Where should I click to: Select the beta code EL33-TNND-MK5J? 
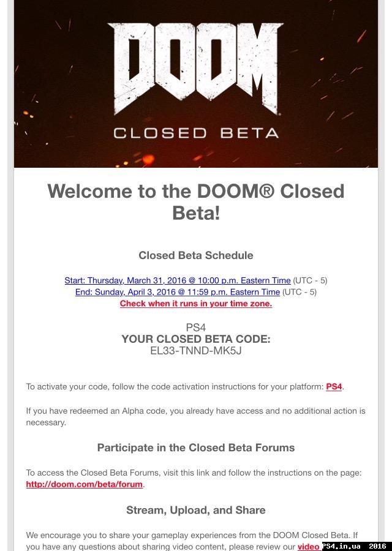point(196,351)
